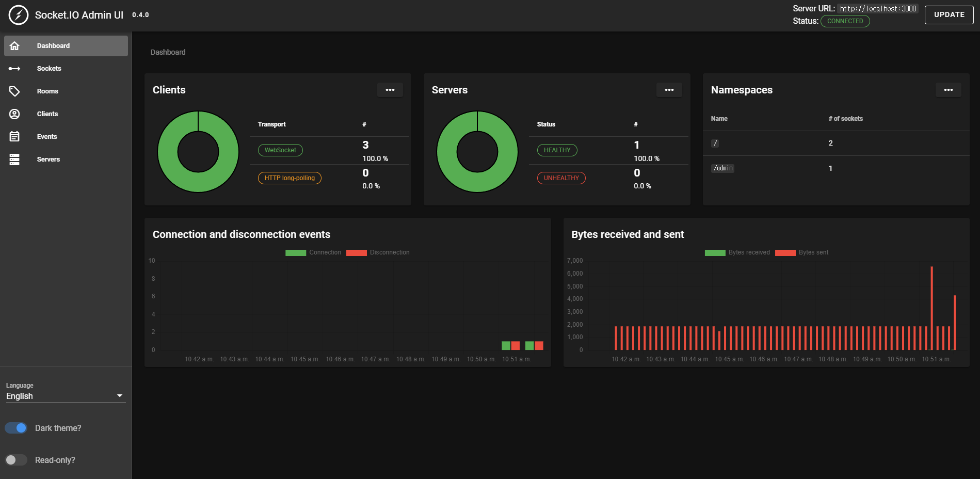The image size is (980, 479).
Task: Click the UPDATE button
Action: [949, 15]
